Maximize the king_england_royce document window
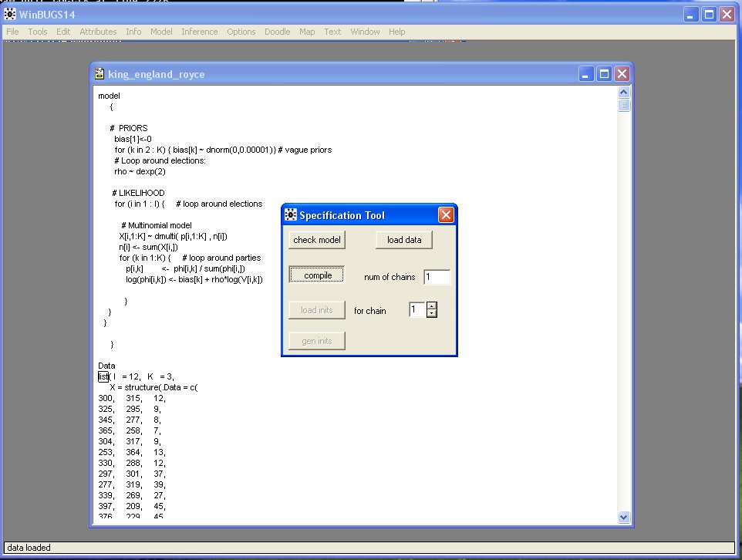The width and height of the screenshot is (742, 560). click(605, 74)
